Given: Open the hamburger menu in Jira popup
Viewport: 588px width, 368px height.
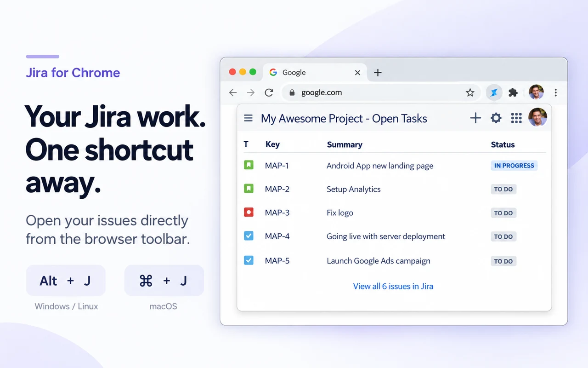Looking at the screenshot, I should [249, 118].
